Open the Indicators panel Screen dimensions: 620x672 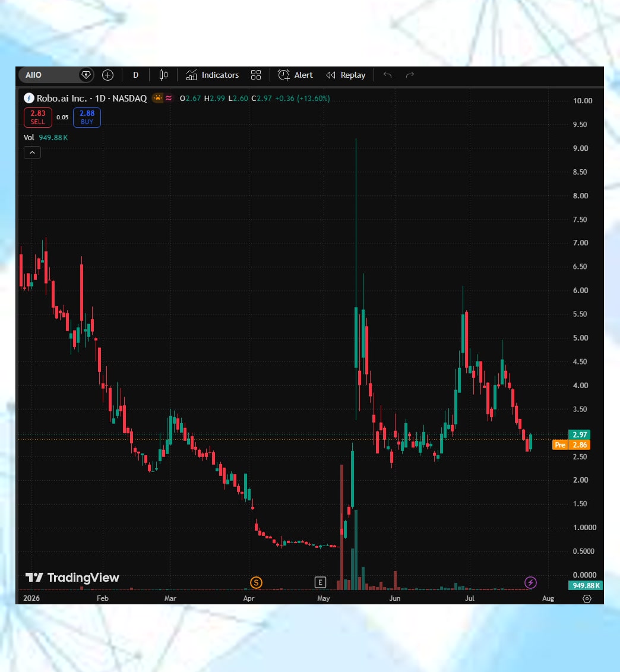212,75
